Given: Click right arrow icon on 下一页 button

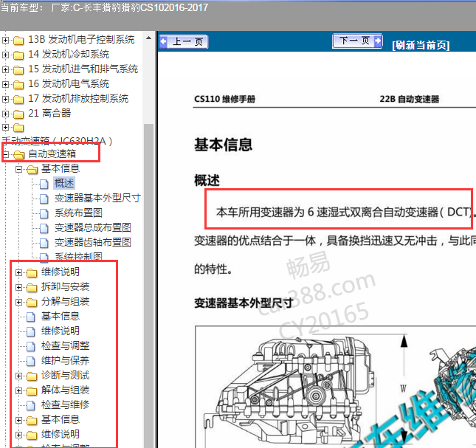Looking at the screenshot, I should (x=378, y=41).
